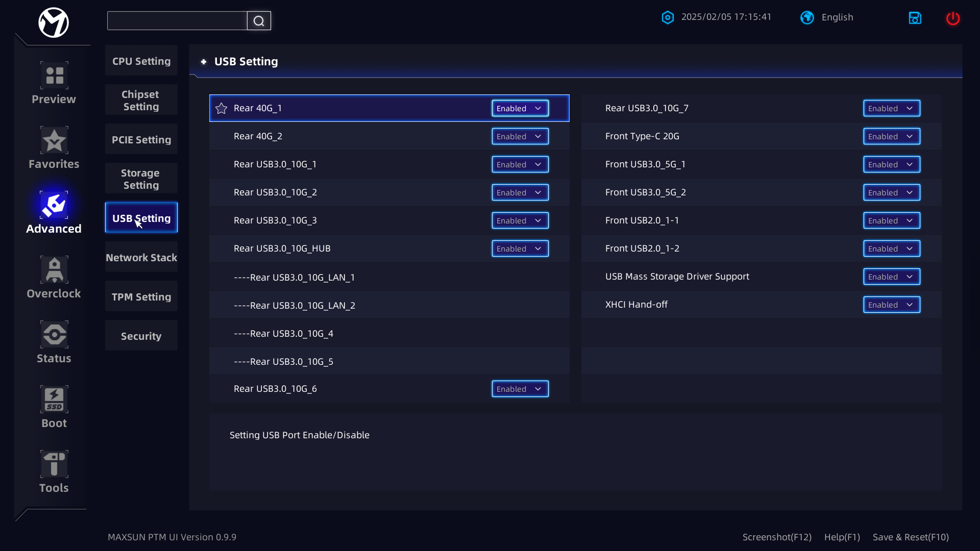
Task: Switch to the CPU Setting tab
Action: click(141, 61)
